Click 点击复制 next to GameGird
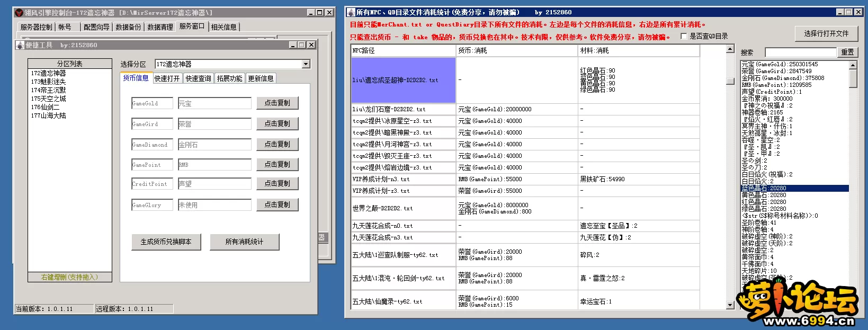 click(278, 123)
